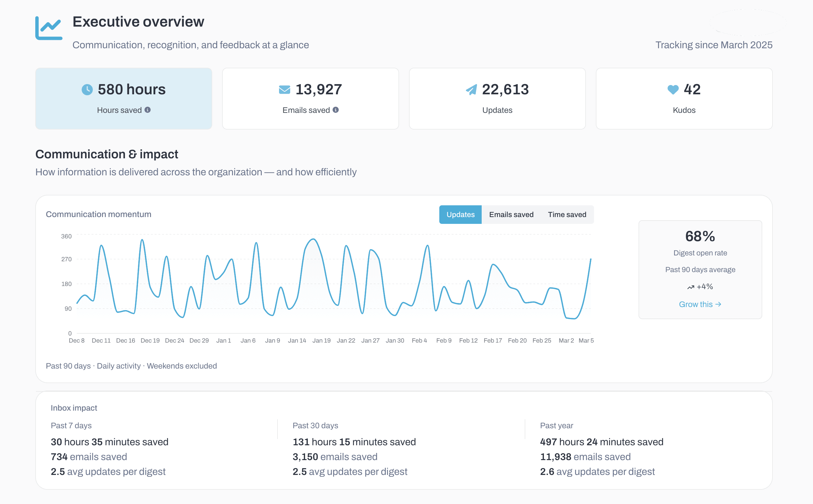This screenshot has height=504, width=813.
Task: Click the clock icon on the 580 hours card
Action: (x=87, y=89)
